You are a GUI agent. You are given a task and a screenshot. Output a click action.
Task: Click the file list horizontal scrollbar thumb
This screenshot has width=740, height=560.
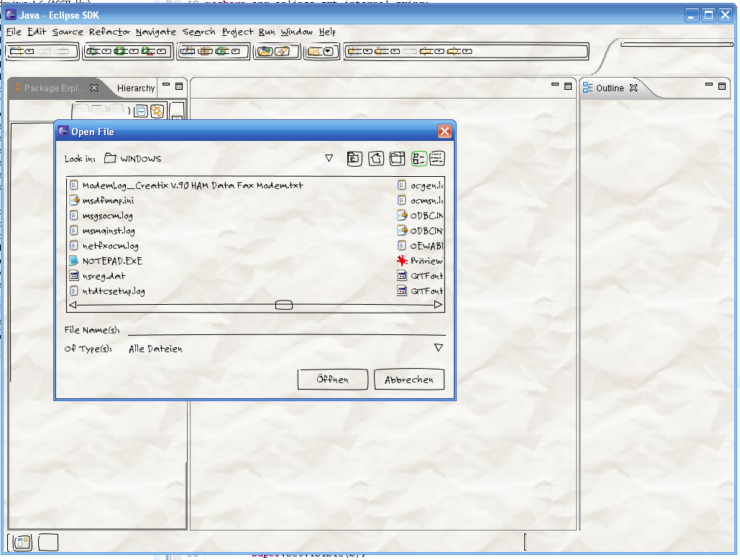tap(284, 305)
